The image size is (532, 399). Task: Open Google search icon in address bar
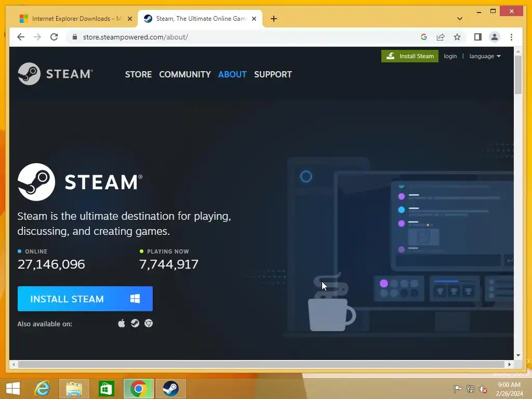pyautogui.click(x=424, y=37)
